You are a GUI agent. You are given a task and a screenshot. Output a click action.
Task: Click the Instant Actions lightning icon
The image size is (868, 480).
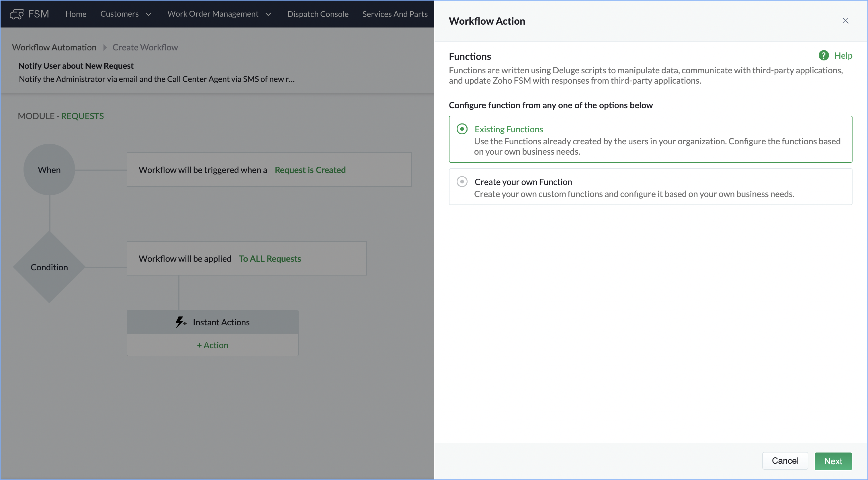pyautogui.click(x=181, y=322)
